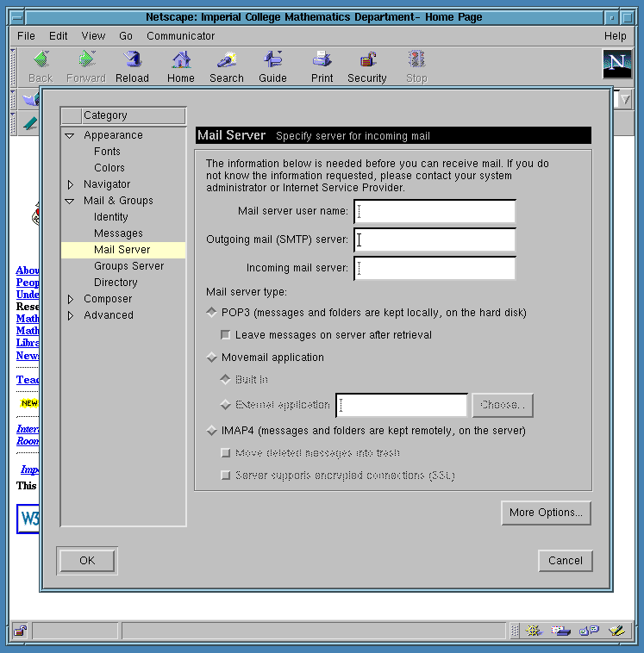Select Composer category label

click(108, 299)
